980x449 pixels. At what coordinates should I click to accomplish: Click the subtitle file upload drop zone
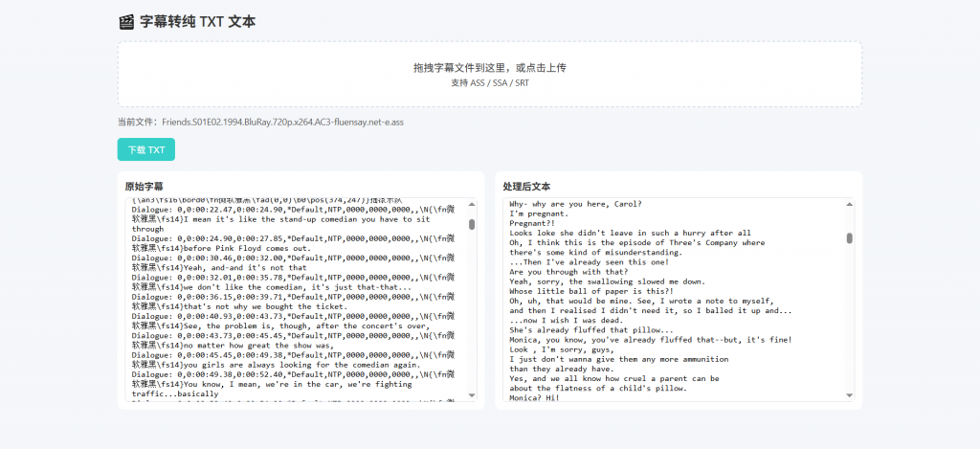pyautogui.click(x=489, y=74)
